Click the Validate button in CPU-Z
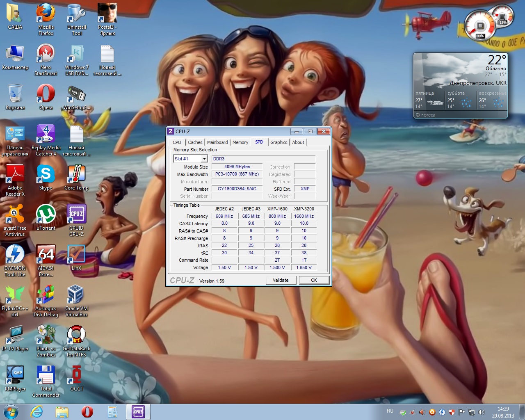 (x=281, y=280)
